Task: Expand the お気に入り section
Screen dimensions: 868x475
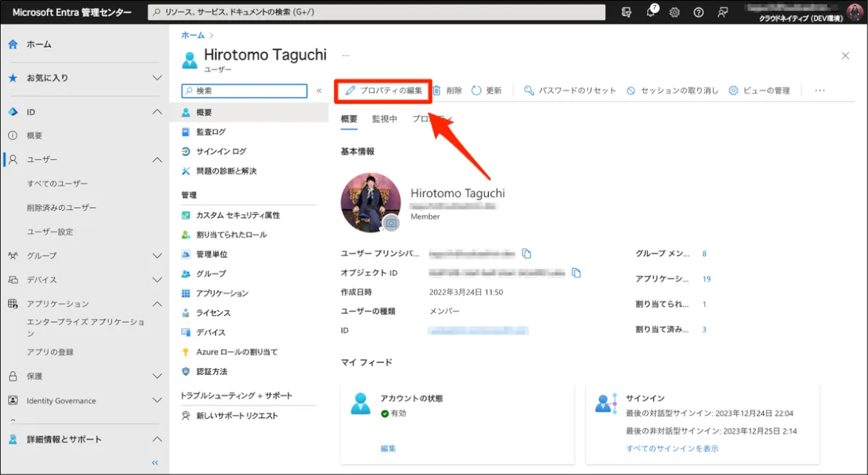Action: (x=157, y=77)
